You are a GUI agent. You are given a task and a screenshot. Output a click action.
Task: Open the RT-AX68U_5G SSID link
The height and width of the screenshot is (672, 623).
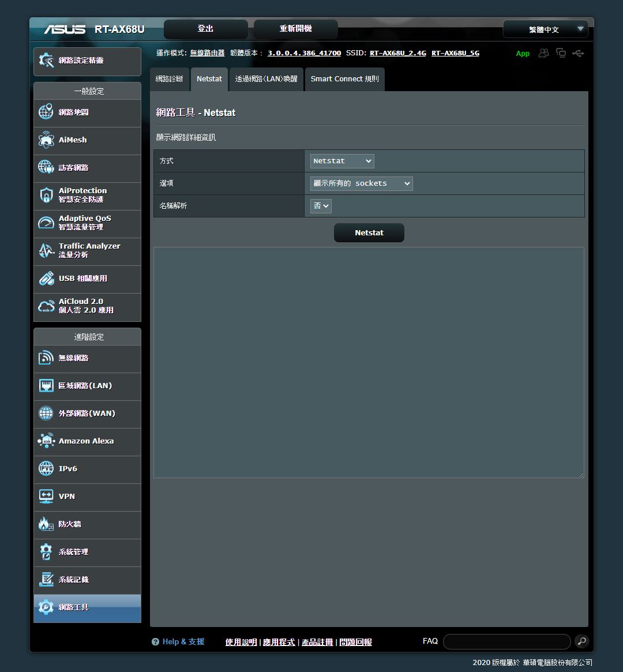pos(456,53)
